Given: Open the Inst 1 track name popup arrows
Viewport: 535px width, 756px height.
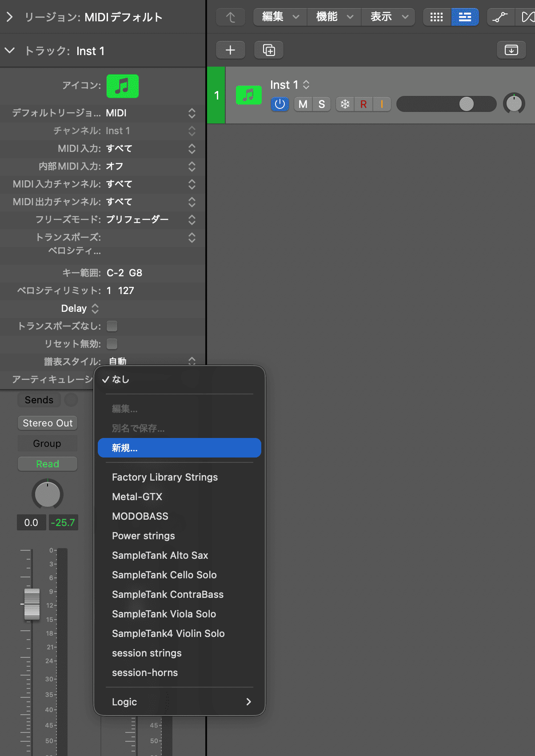Looking at the screenshot, I should pos(306,84).
